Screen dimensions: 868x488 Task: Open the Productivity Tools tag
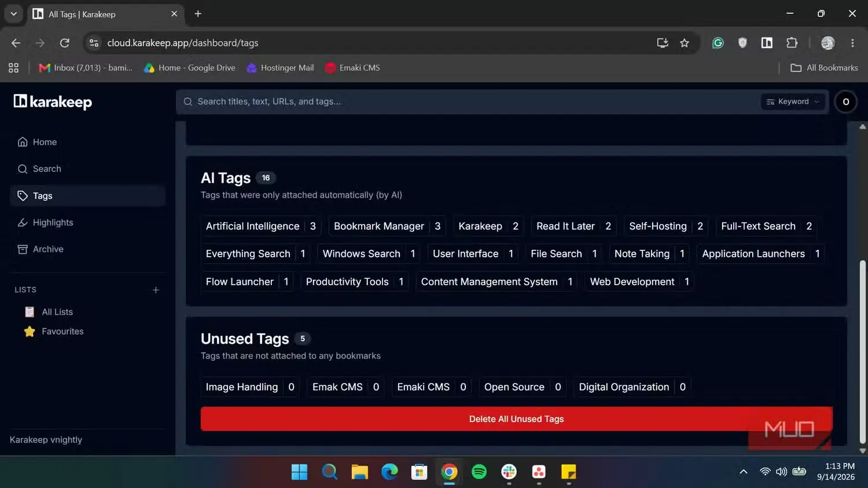point(355,282)
